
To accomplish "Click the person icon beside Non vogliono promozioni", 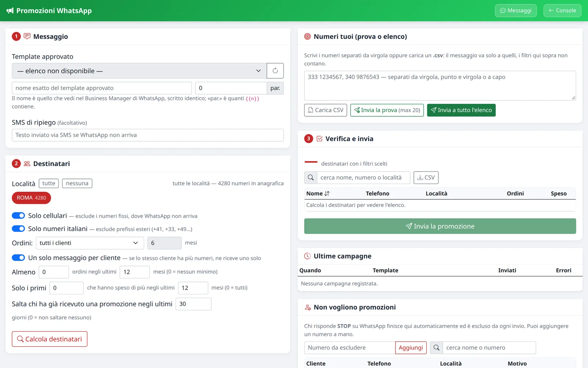I will (x=308, y=307).
